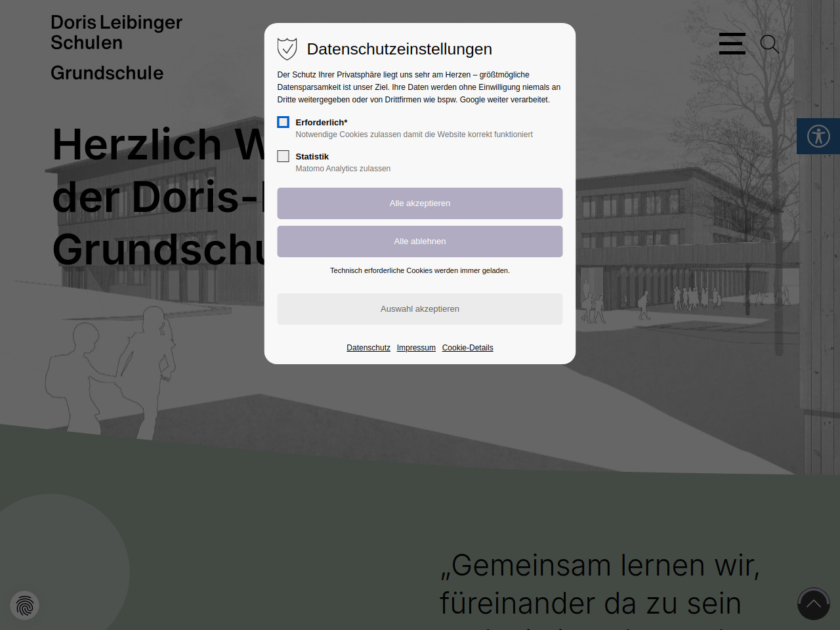Confirm with 'Auswahl akzeptieren' button
840x630 pixels.
(x=420, y=309)
